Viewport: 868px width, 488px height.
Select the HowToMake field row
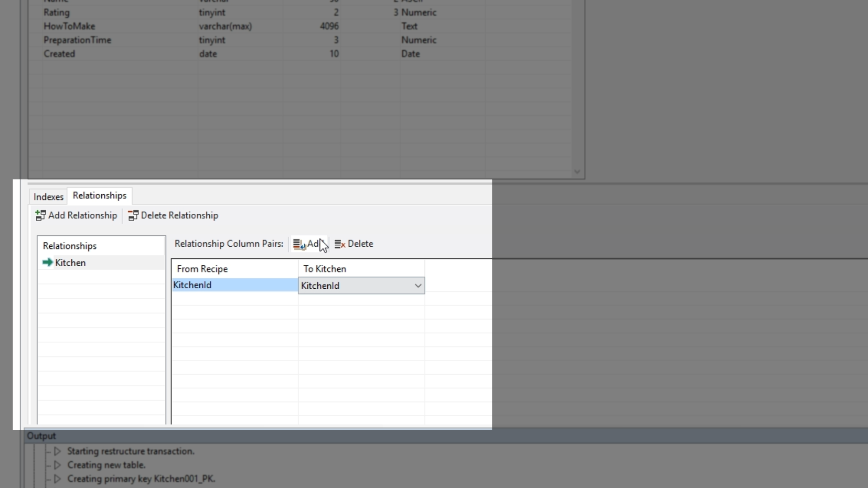(x=69, y=26)
